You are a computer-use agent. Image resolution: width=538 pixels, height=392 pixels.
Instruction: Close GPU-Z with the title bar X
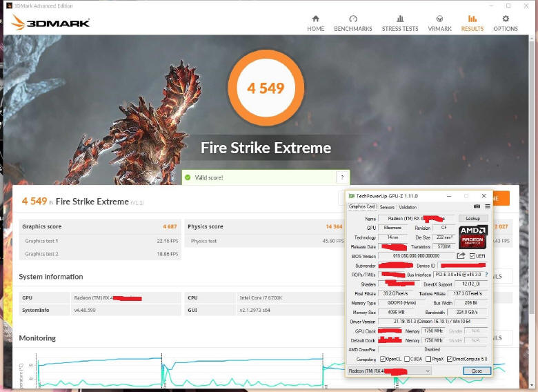point(484,196)
